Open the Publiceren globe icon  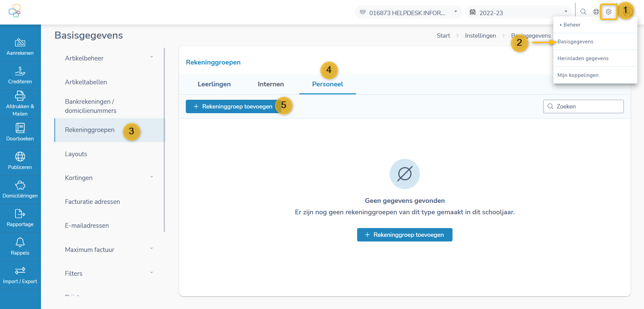coord(20,157)
